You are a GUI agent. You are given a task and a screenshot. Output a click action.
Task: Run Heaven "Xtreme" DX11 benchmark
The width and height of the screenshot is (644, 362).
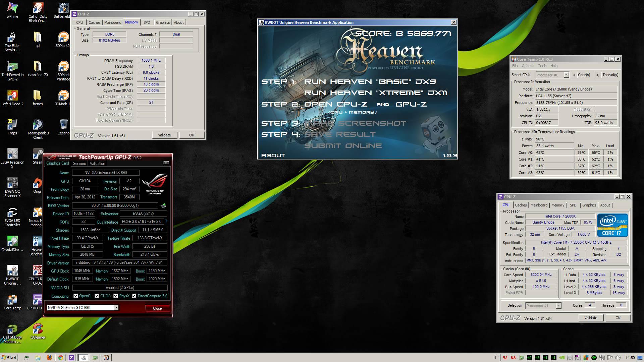click(376, 93)
